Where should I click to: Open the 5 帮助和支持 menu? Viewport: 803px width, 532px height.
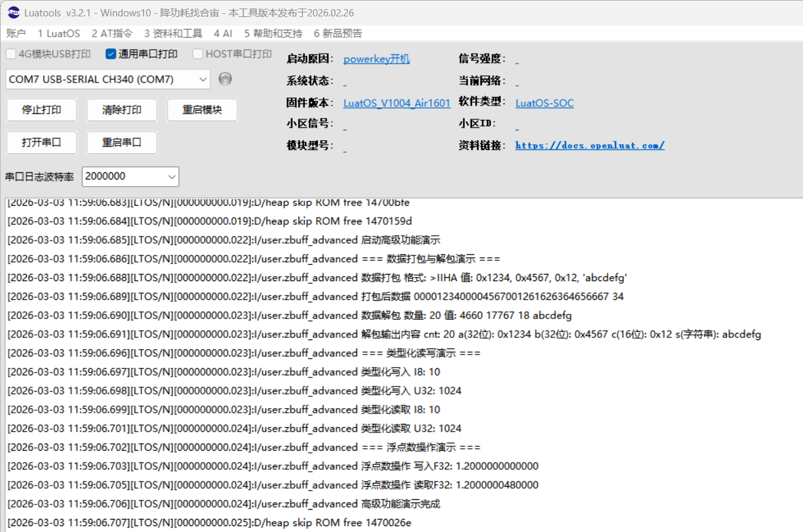coord(273,33)
